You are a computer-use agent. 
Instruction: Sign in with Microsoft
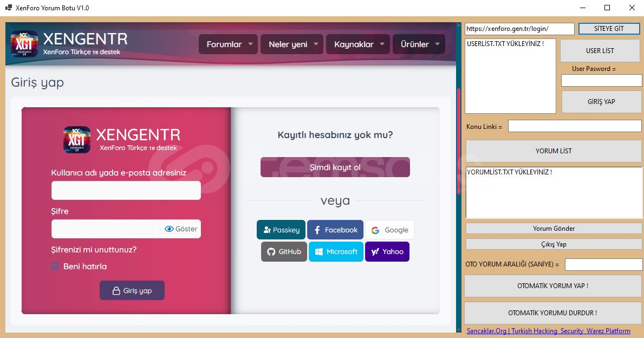(336, 252)
